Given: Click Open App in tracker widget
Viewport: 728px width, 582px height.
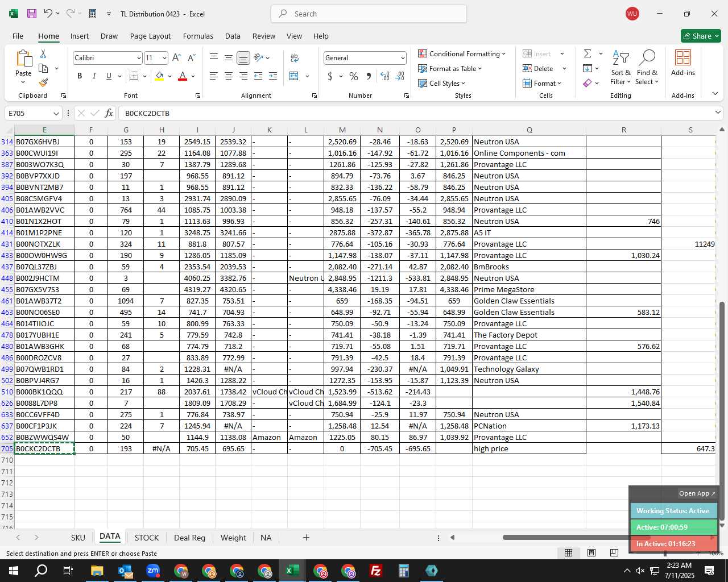Looking at the screenshot, I should pyautogui.click(x=697, y=493).
